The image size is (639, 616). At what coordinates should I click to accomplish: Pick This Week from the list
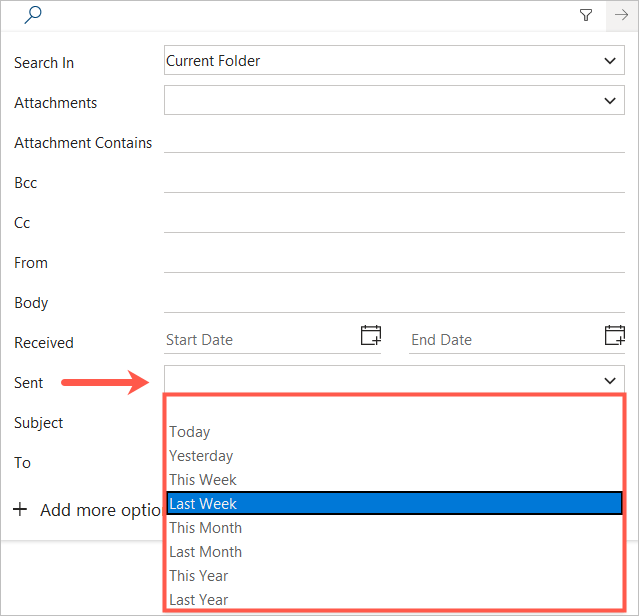pyautogui.click(x=203, y=480)
